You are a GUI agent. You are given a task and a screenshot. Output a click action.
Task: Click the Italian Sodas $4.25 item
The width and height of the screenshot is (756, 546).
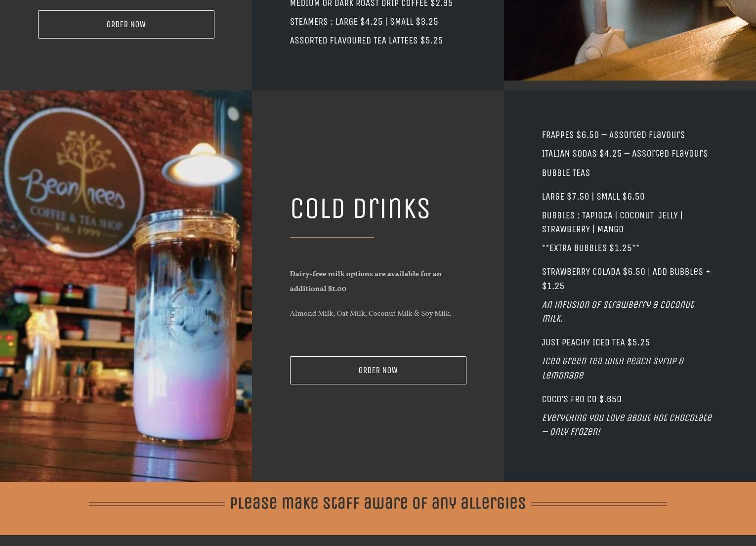625,153
